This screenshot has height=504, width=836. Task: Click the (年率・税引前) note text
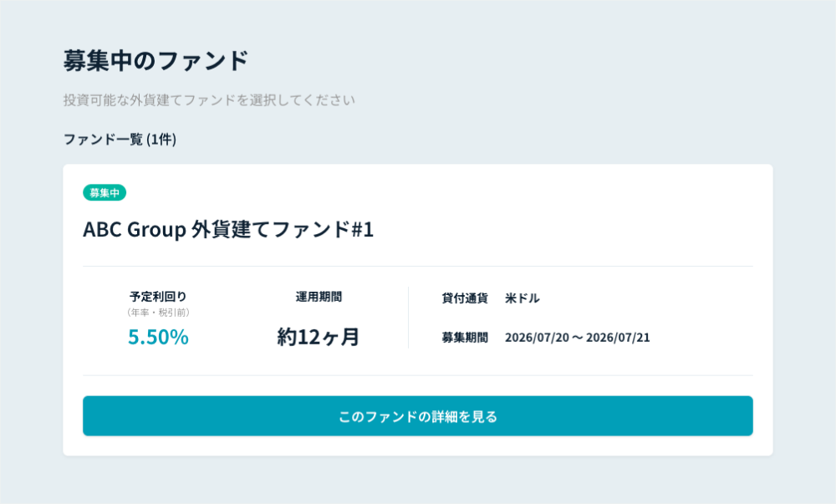tap(158, 313)
